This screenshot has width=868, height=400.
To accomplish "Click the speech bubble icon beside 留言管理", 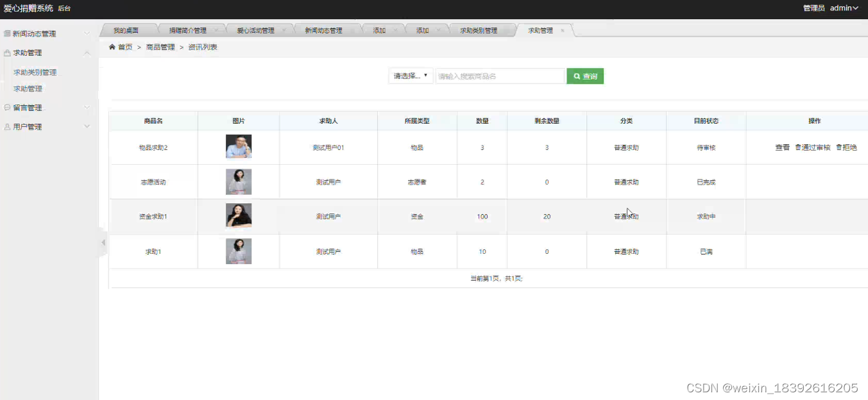I will [7, 108].
